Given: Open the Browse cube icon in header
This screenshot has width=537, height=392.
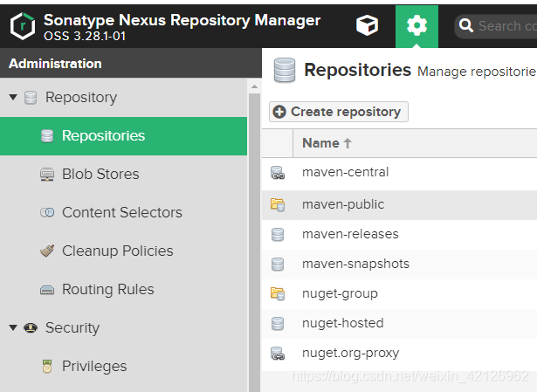Looking at the screenshot, I should click(x=367, y=25).
